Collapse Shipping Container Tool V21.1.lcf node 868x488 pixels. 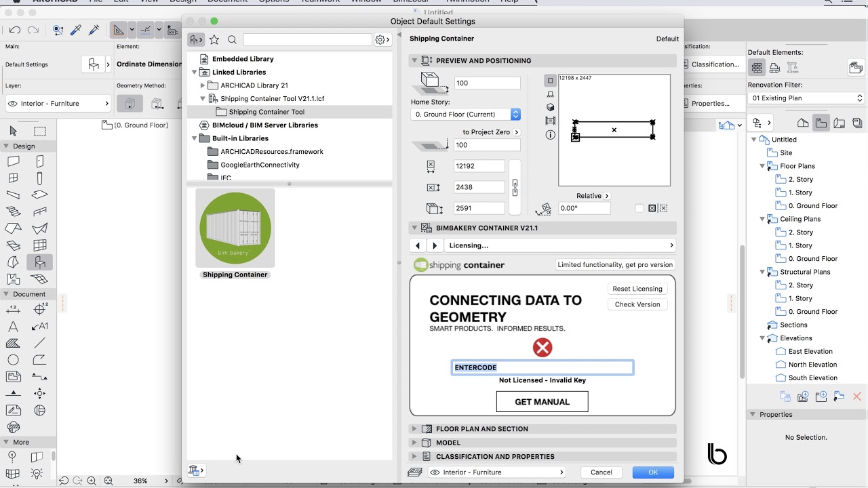tap(203, 98)
